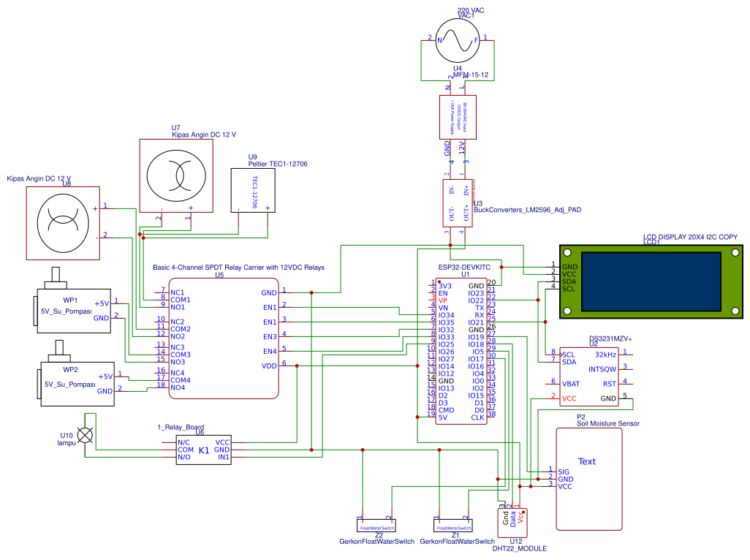
Task: Select the '32kHz' pin label
Action: click(x=605, y=355)
